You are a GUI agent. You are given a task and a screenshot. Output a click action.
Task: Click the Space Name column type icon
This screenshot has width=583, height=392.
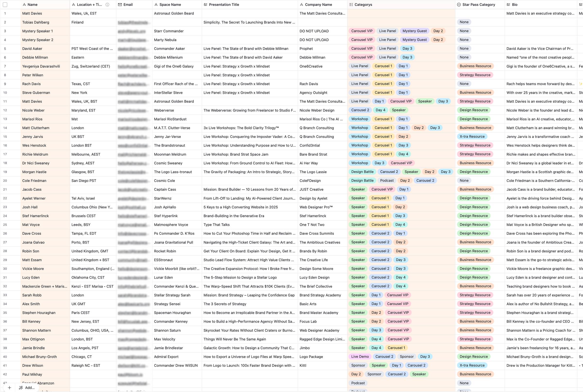click(156, 5)
